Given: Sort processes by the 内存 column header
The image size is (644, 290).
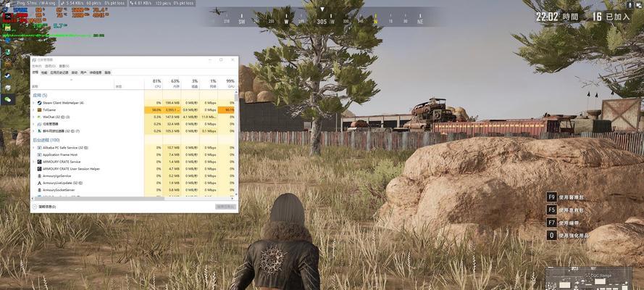Looking at the screenshot, I should (172, 83).
